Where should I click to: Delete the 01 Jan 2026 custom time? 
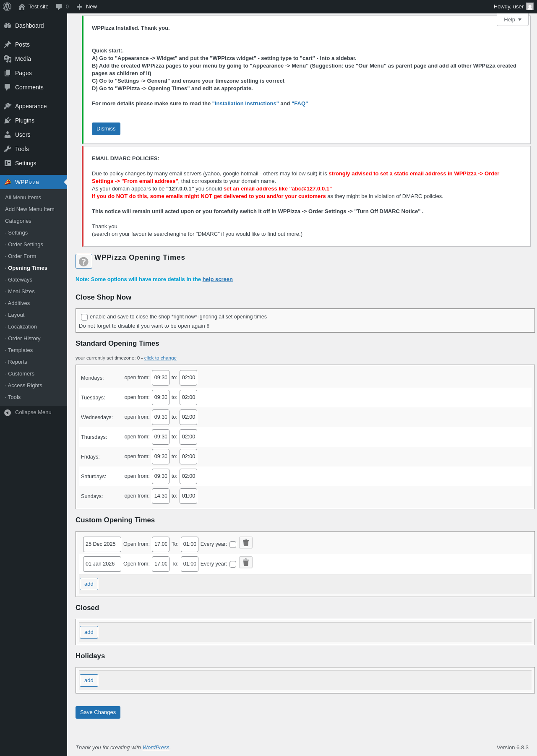coord(246,563)
